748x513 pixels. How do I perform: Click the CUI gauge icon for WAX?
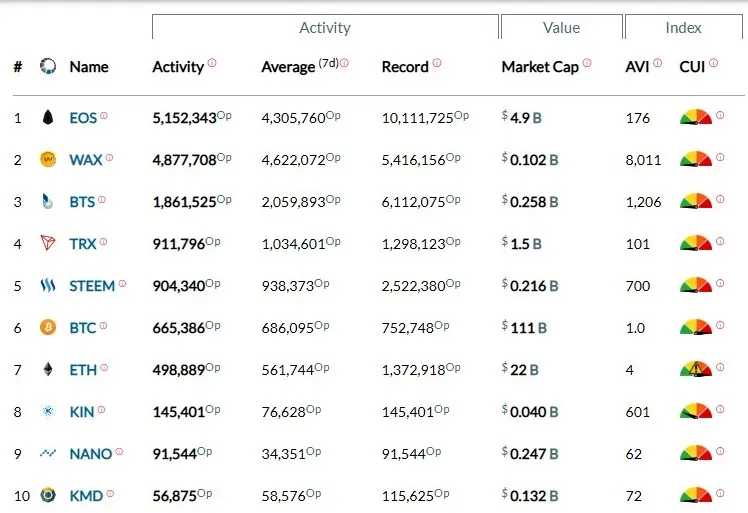696,159
